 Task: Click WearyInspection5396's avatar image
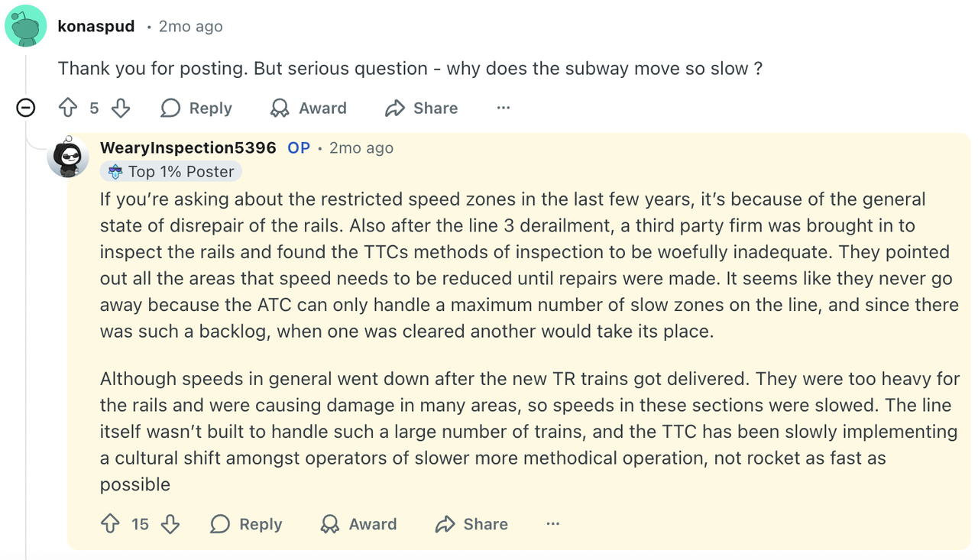[69, 157]
